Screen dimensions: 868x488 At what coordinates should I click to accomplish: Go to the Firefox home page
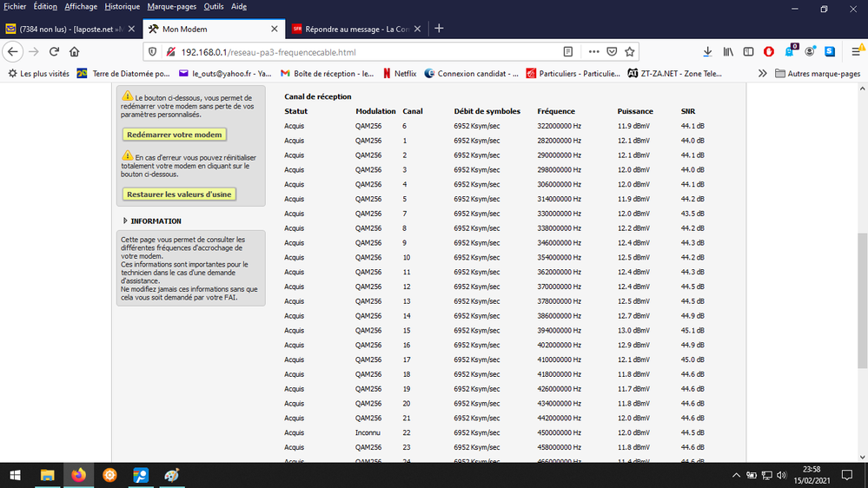point(75,52)
